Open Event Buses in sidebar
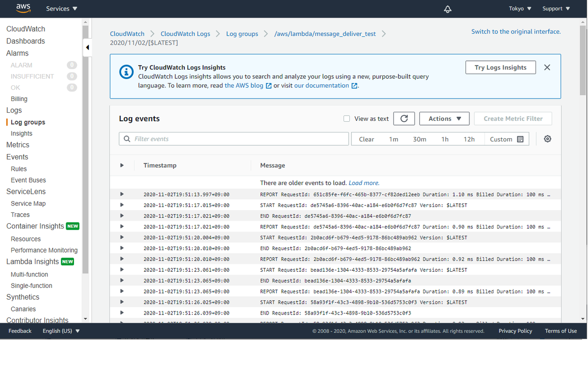Image resolution: width=588 pixels, height=388 pixels. coord(28,180)
